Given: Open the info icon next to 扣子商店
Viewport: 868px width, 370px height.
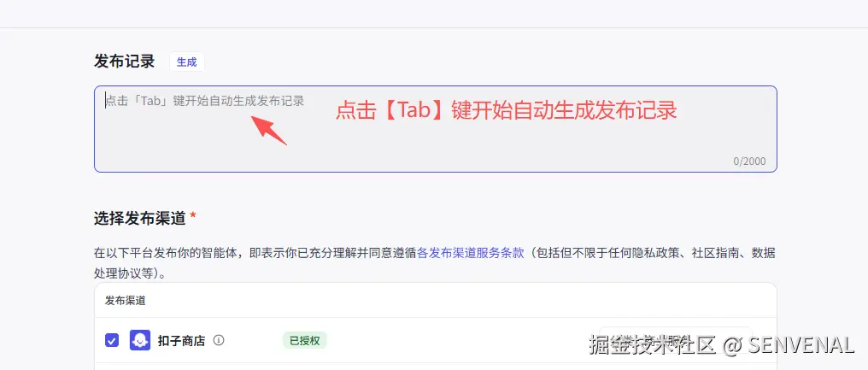Looking at the screenshot, I should click(219, 340).
